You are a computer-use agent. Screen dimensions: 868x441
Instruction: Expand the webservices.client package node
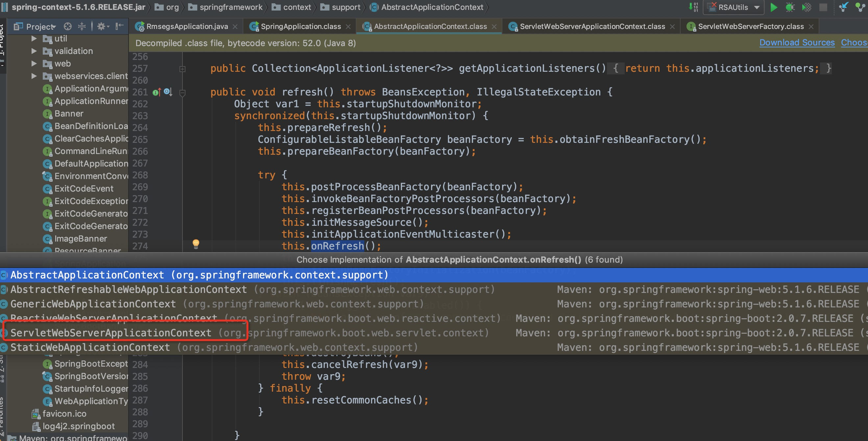[34, 76]
